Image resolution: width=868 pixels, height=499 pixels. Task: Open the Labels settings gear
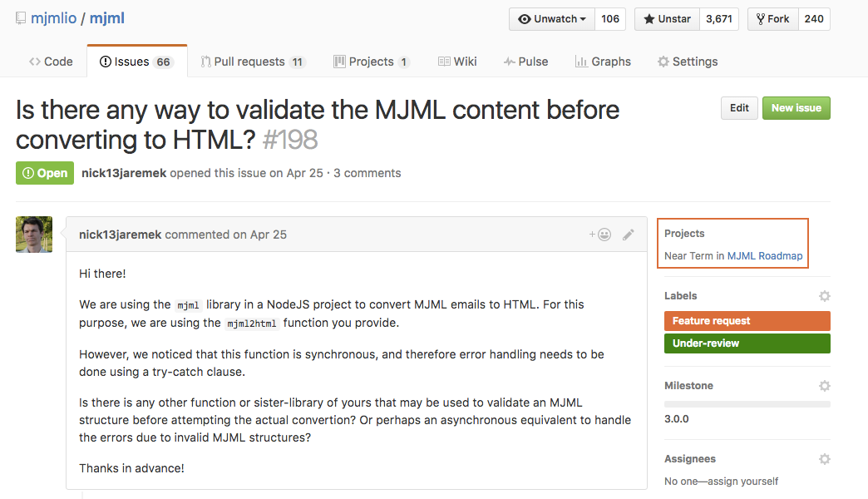824,295
